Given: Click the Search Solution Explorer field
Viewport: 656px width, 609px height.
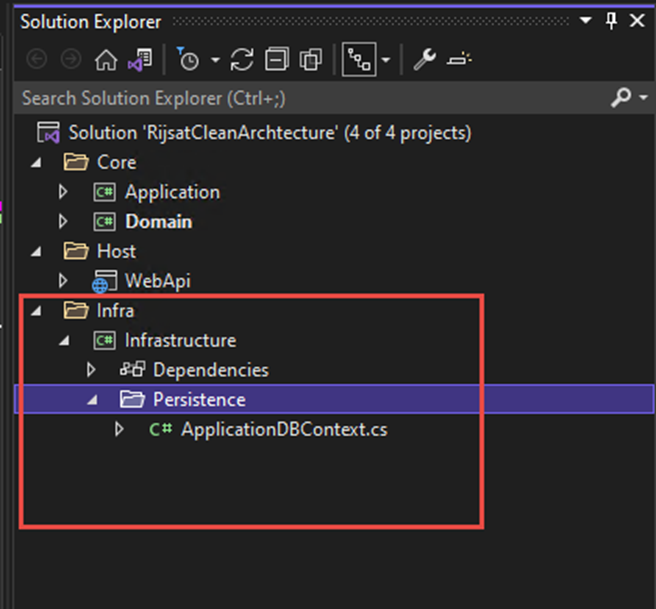Looking at the screenshot, I should click(300, 98).
